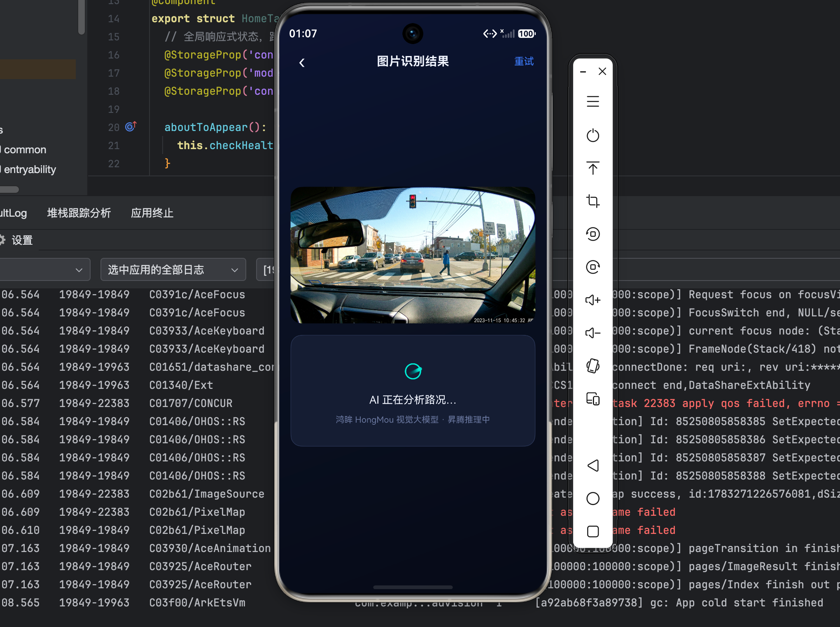The image size is (840, 627).
Task: Open the 选中应用的全部日志 log filter dropdown
Action: click(x=173, y=270)
